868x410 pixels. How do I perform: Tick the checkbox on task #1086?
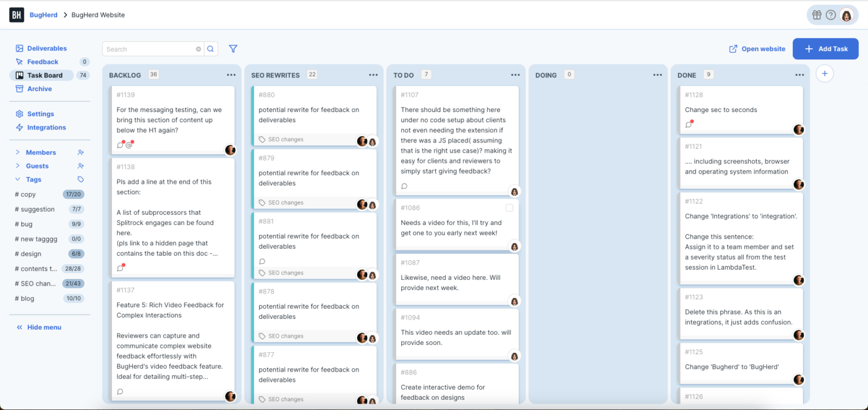pyautogui.click(x=509, y=208)
